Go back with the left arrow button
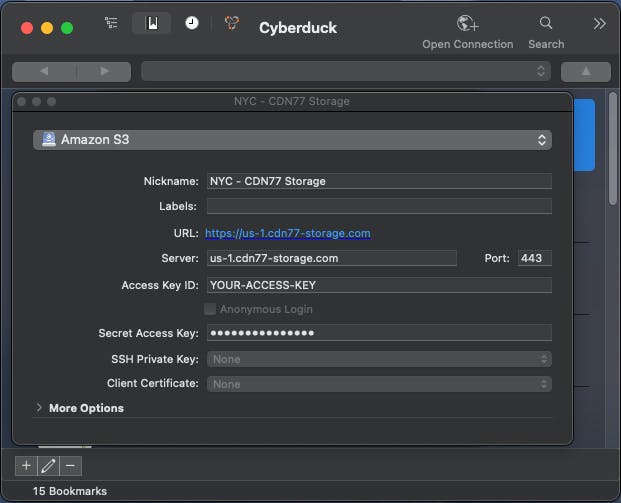The height and width of the screenshot is (503, 621). (x=44, y=72)
